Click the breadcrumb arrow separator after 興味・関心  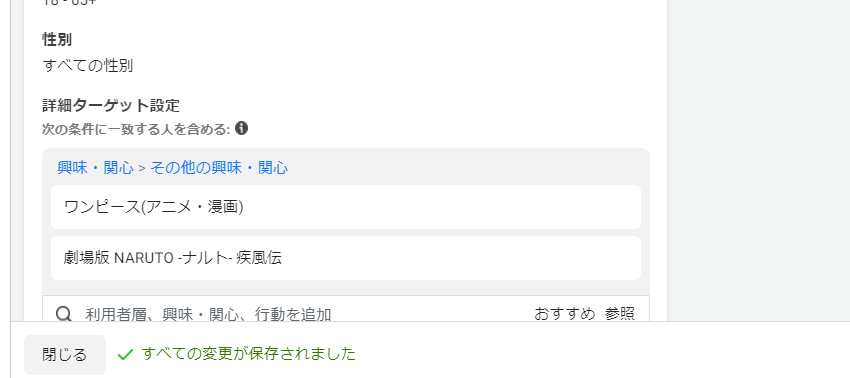coord(142,168)
